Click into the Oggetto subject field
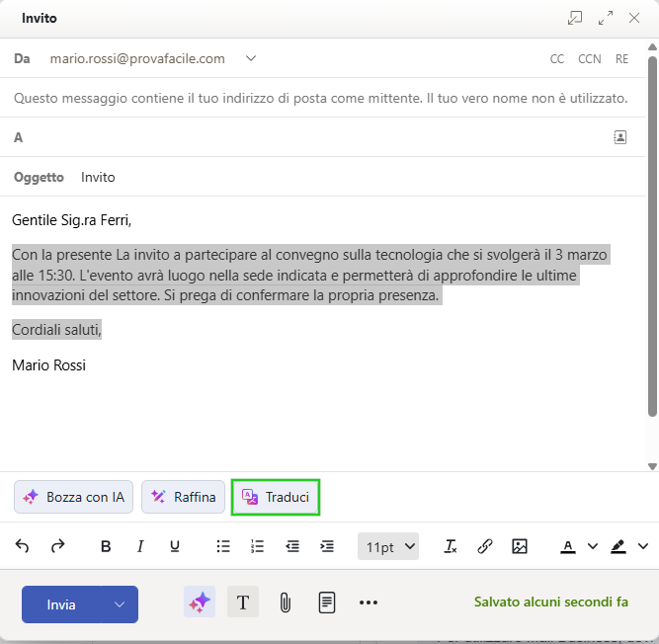 pyautogui.click(x=346, y=177)
